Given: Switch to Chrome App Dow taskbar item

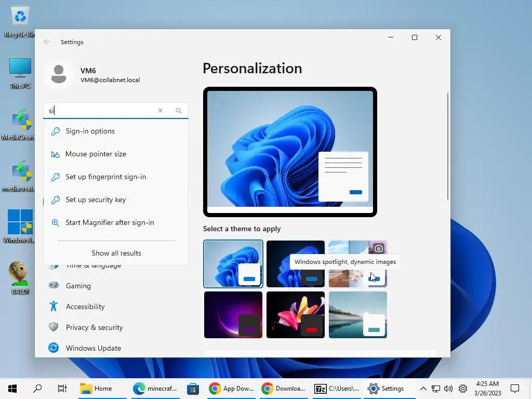Looking at the screenshot, I should click(231, 389).
